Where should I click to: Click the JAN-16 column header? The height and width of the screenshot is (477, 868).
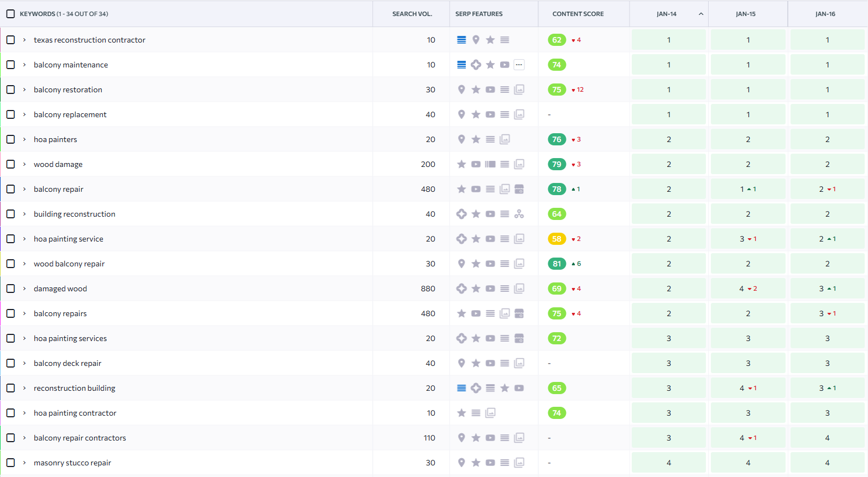825,14
